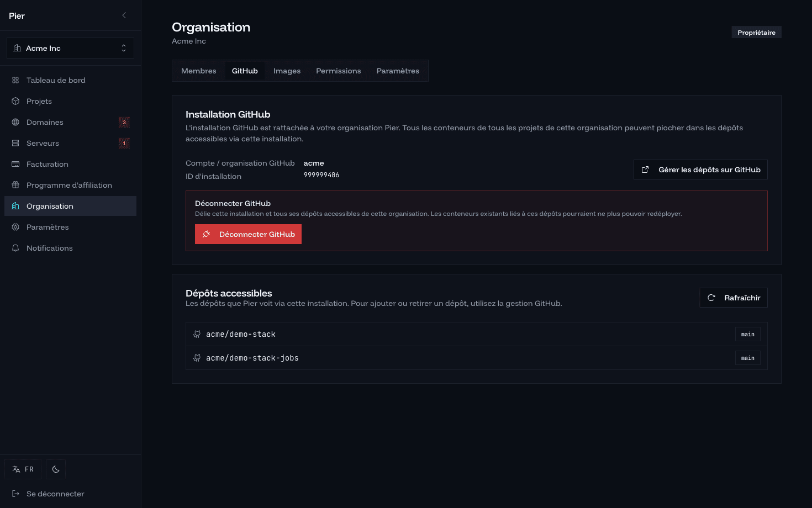
Task: Click the Paramètres gear icon in sidebar
Action: (x=15, y=227)
